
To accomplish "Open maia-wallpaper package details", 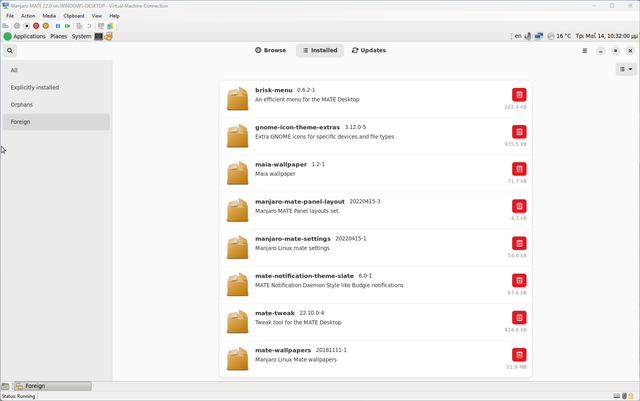I will (x=376, y=173).
